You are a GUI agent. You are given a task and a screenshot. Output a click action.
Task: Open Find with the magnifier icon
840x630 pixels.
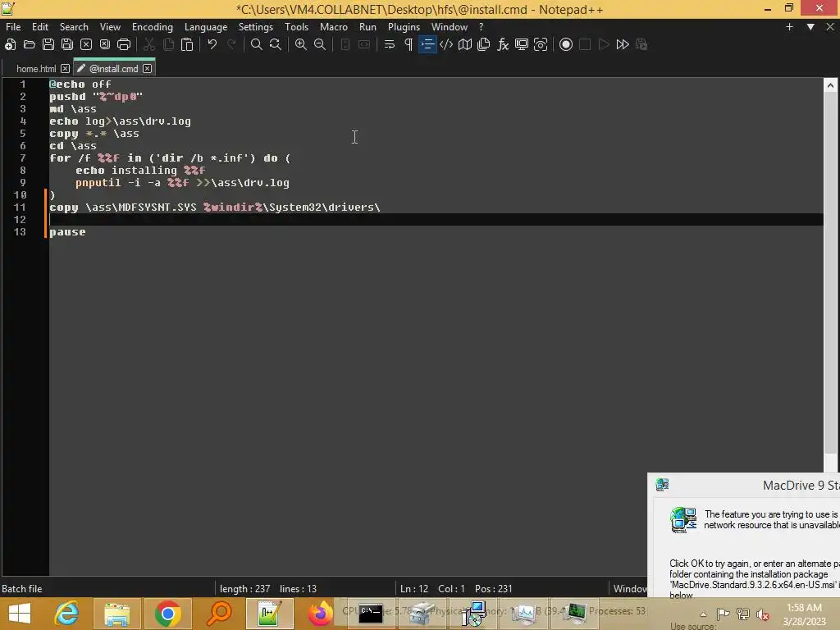257,44
